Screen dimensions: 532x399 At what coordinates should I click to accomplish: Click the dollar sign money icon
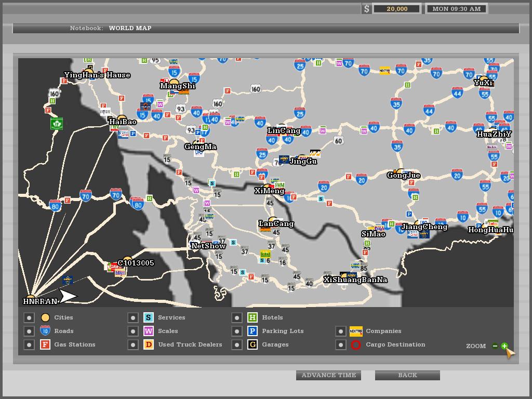tap(367, 9)
